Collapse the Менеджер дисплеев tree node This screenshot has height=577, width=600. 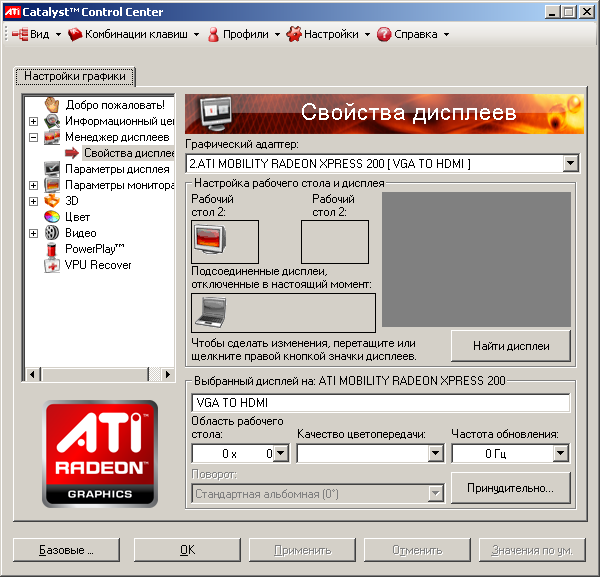click(34, 137)
